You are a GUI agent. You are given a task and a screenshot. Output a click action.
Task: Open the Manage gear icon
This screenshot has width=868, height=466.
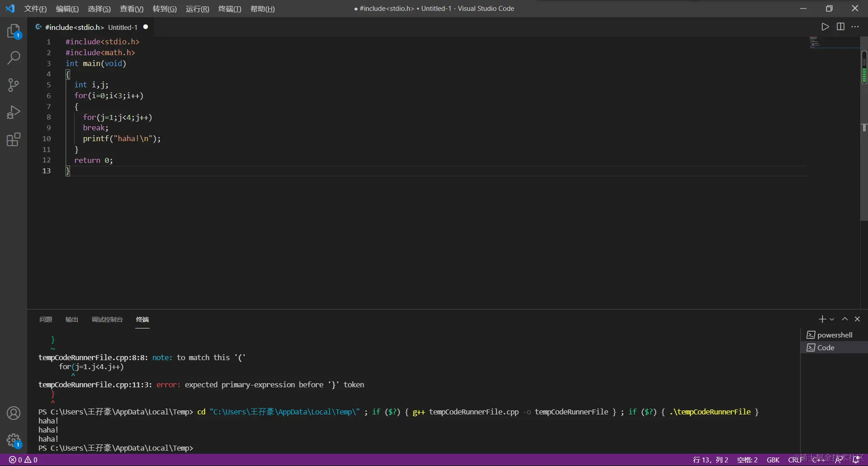click(x=14, y=440)
